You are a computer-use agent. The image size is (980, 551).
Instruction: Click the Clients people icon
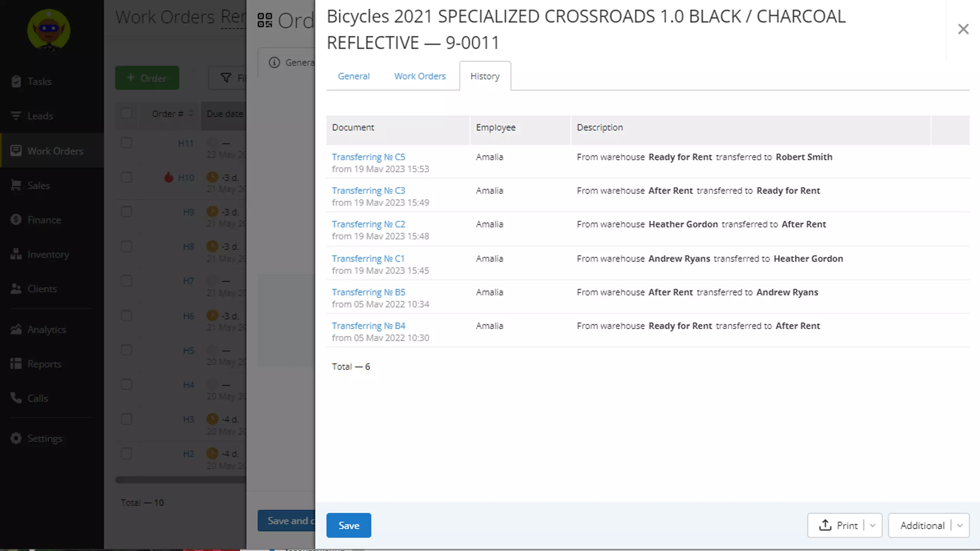[16, 289]
